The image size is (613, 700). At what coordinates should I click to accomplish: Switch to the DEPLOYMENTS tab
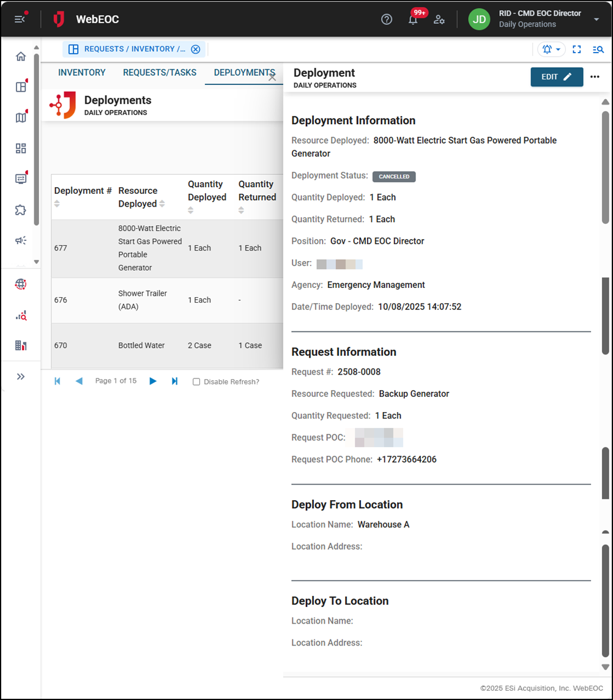244,72
